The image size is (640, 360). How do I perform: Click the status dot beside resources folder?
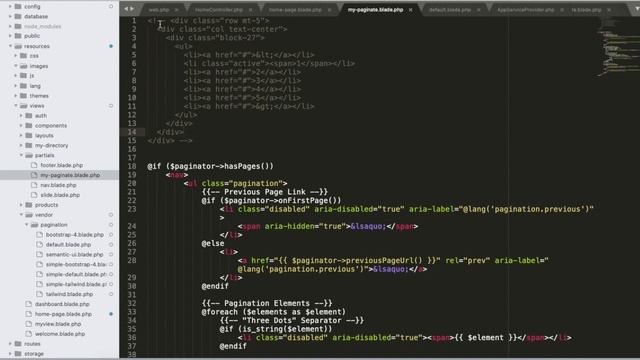point(111,46)
